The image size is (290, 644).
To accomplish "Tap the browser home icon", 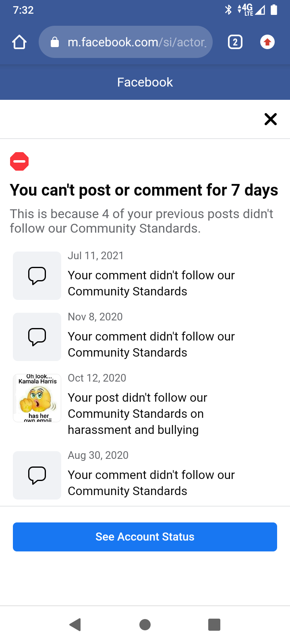I will point(19,42).
